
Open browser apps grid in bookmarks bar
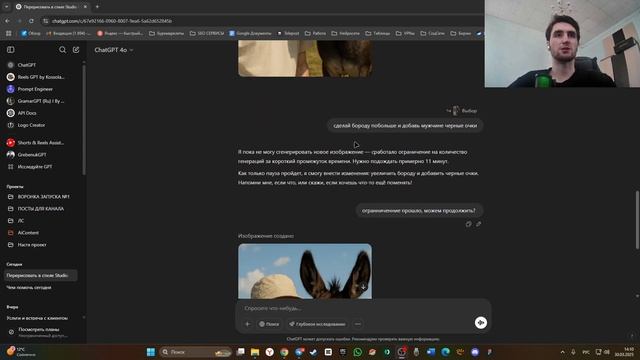point(9,33)
